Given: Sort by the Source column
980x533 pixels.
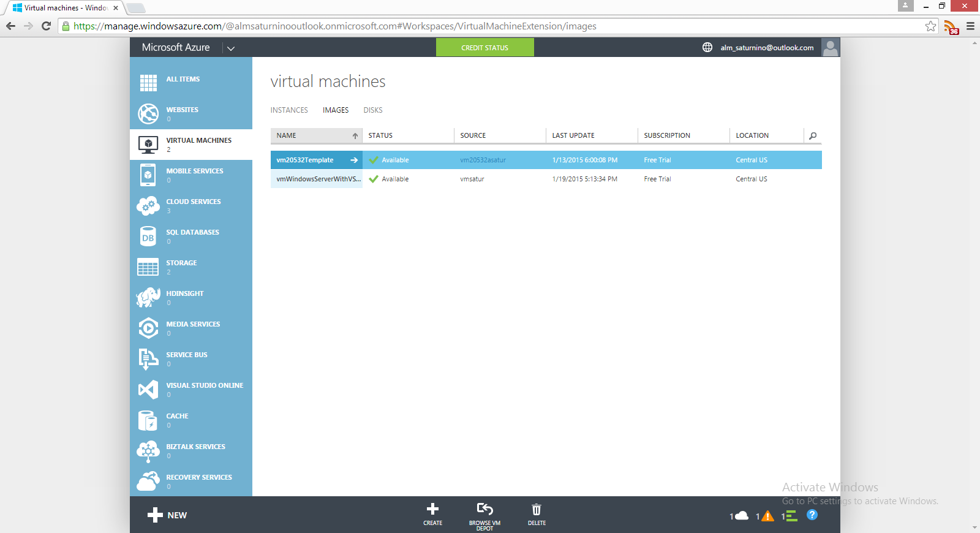Looking at the screenshot, I should coord(500,135).
